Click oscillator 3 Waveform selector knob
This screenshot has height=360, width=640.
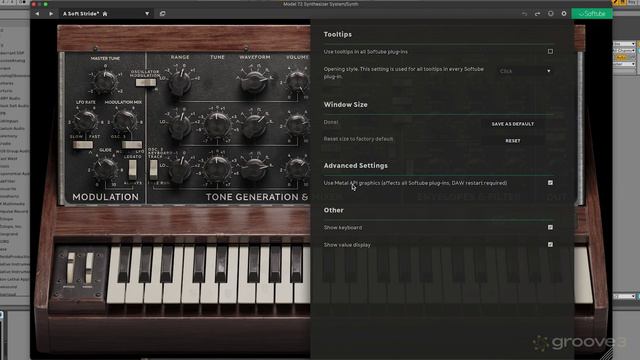pos(254,169)
